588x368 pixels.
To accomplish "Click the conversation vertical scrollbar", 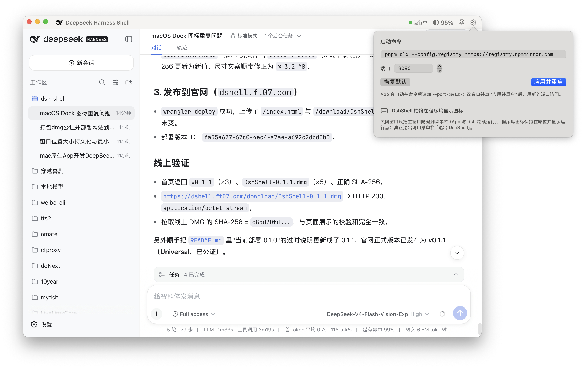I will (x=480, y=329).
